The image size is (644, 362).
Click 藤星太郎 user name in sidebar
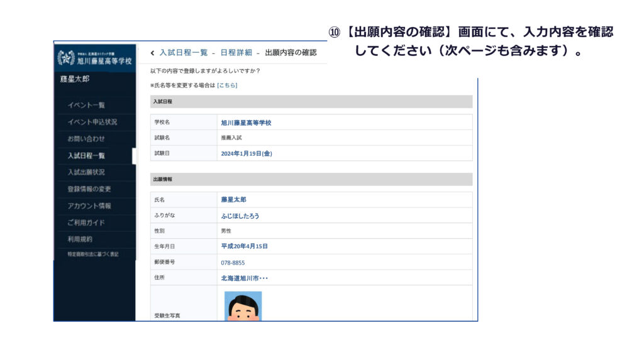pyautogui.click(x=75, y=79)
